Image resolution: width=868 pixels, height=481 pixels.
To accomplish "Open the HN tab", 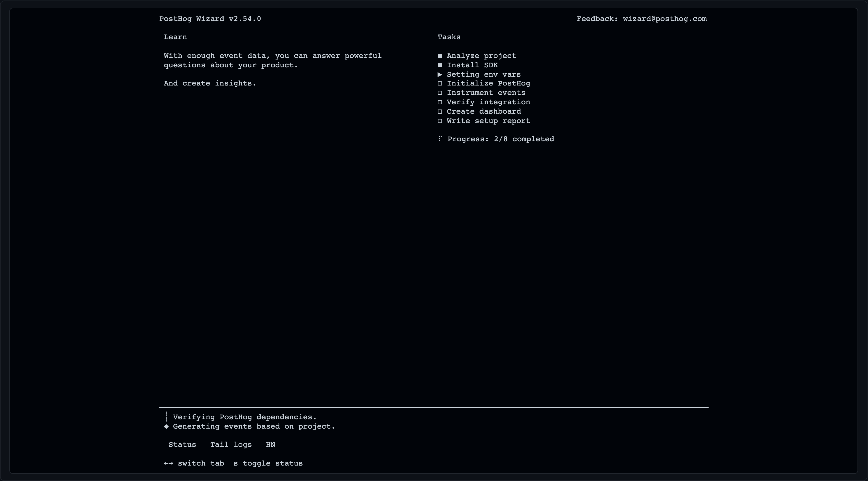I will pyautogui.click(x=271, y=445).
